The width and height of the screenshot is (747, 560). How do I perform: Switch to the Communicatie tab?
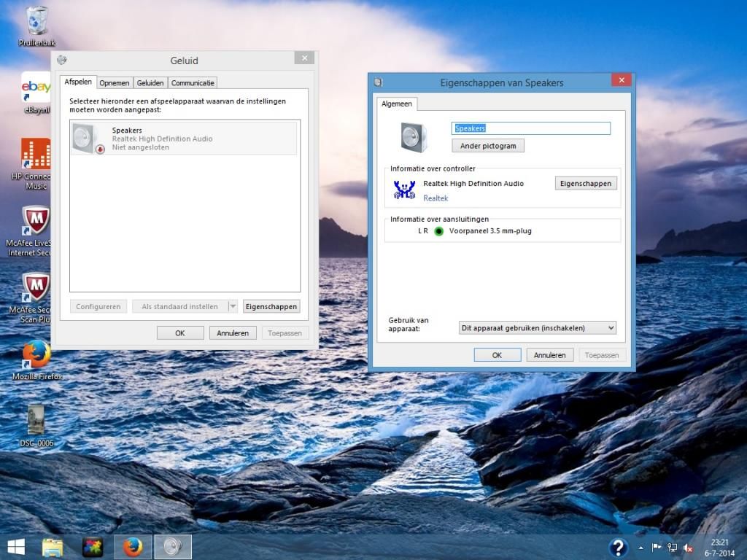193,83
